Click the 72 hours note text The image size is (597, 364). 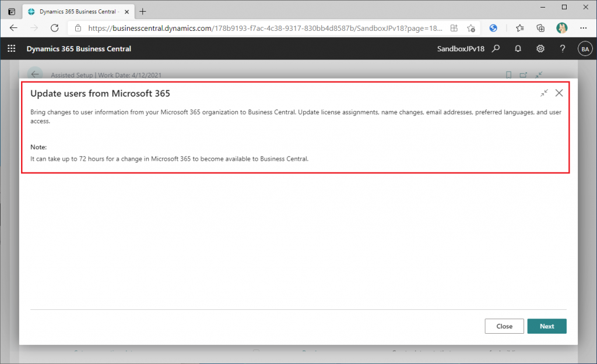pos(170,159)
